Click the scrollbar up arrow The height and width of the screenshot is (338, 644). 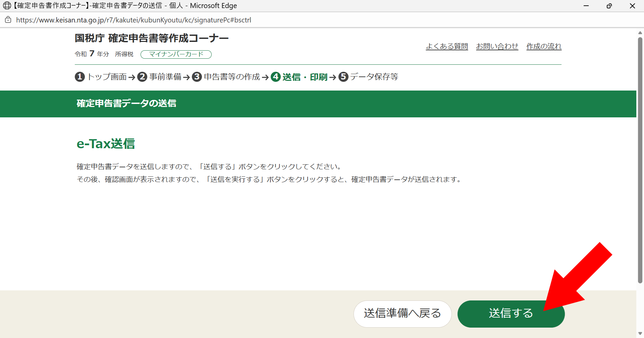tap(640, 33)
